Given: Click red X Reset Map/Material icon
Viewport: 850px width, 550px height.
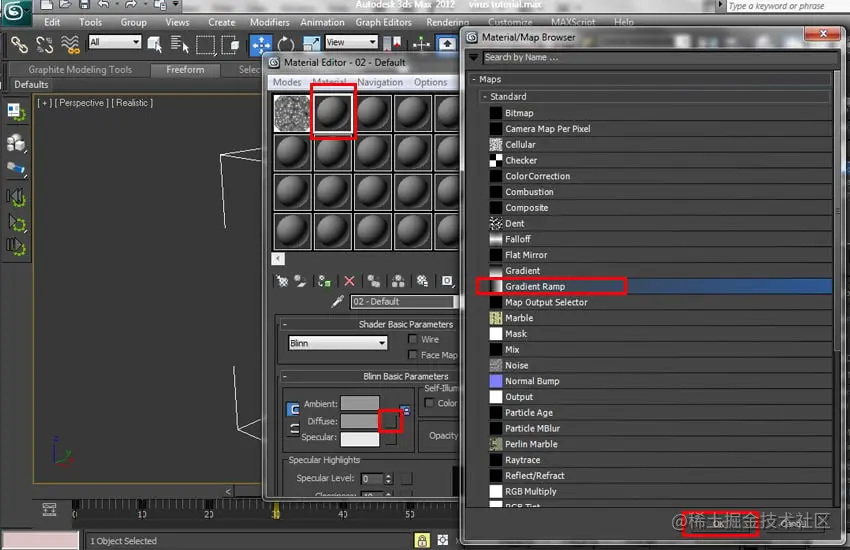Looking at the screenshot, I should point(349,281).
